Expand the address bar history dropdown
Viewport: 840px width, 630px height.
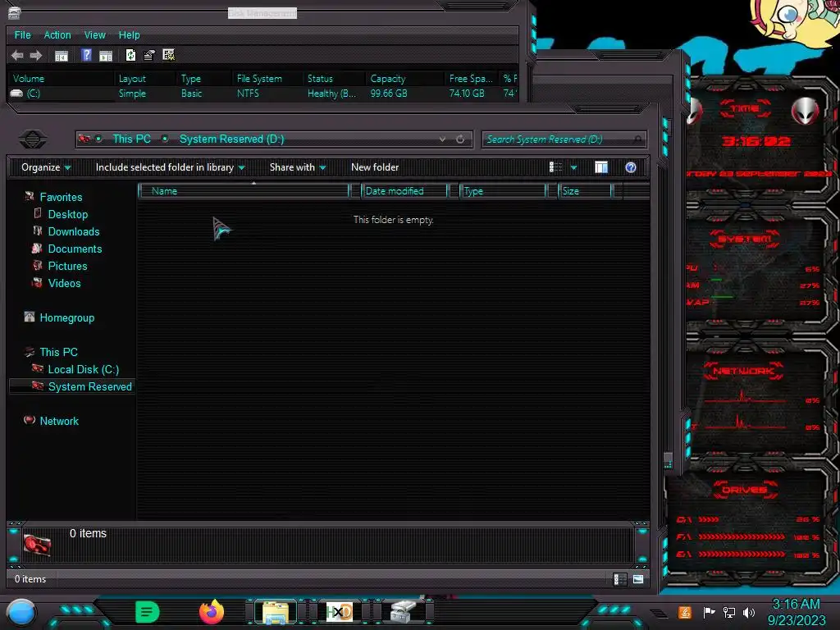click(x=442, y=139)
